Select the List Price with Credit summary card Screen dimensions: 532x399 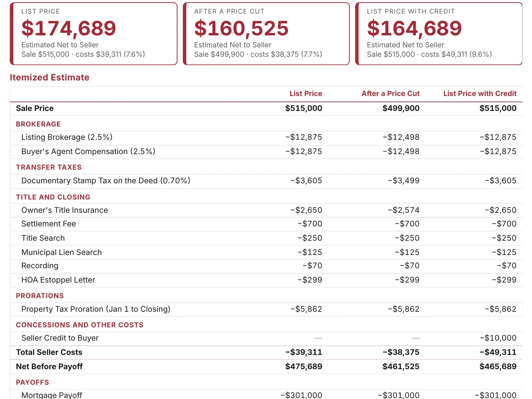[x=439, y=34]
